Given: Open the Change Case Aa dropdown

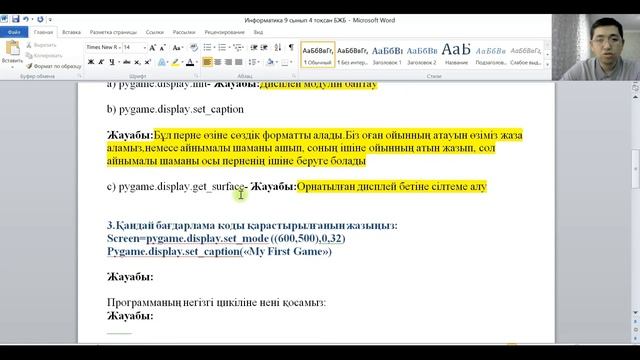Looking at the screenshot, I should click(x=177, y=48).
